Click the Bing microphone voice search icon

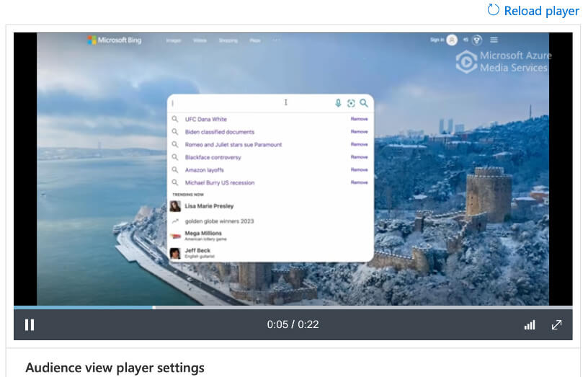338,103
